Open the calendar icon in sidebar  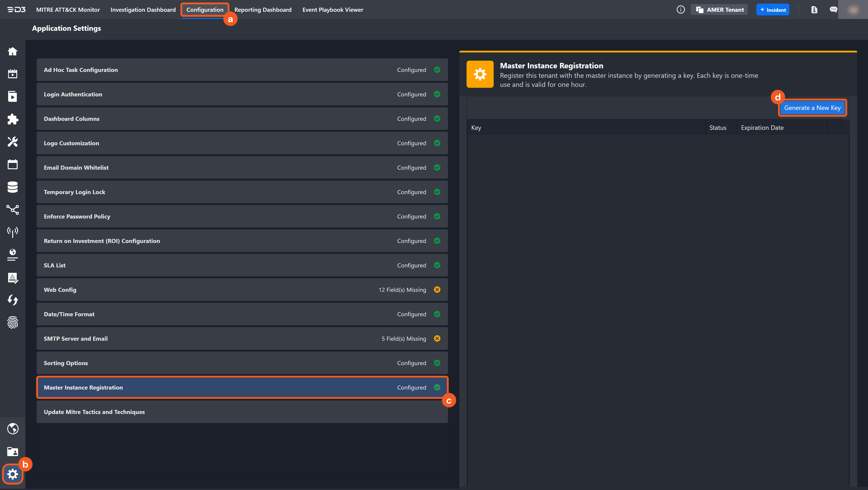coord(12,164)
